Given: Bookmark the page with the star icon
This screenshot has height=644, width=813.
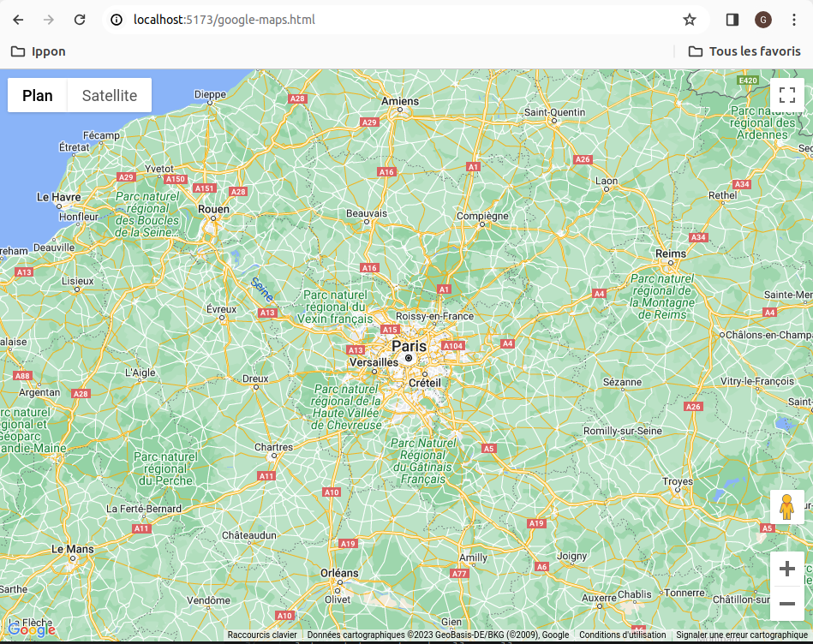Looking at the screenshot, I should 690,19.
